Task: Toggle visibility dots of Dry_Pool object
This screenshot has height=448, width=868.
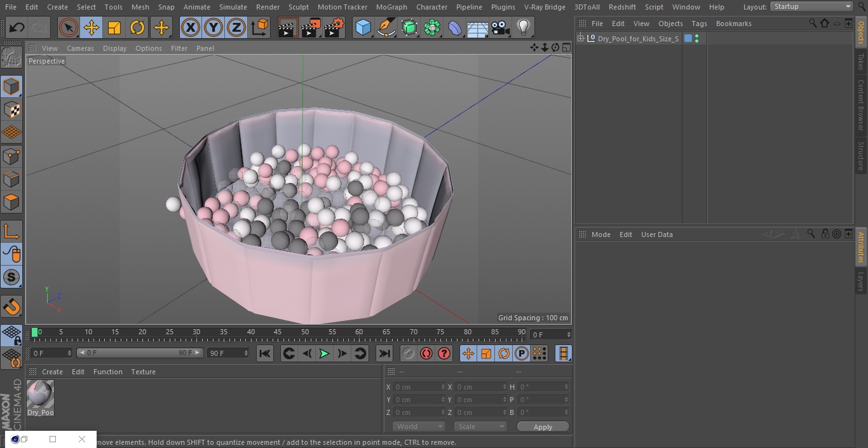Action: 697,39
